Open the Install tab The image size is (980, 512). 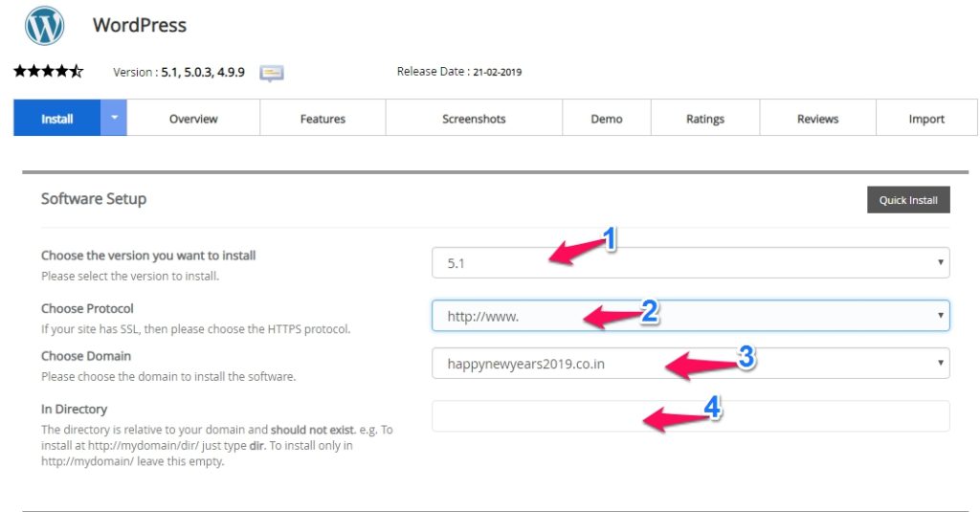click(x=56, y=118)
